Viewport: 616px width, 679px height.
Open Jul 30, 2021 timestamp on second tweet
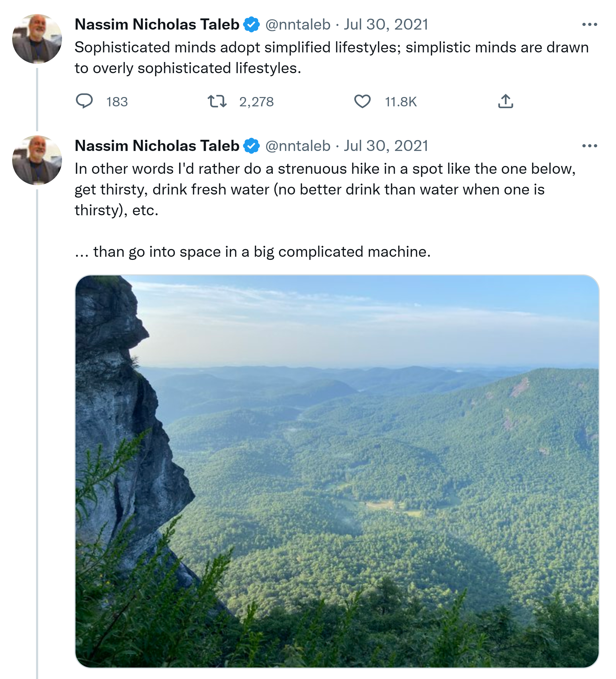coord(386,146)
